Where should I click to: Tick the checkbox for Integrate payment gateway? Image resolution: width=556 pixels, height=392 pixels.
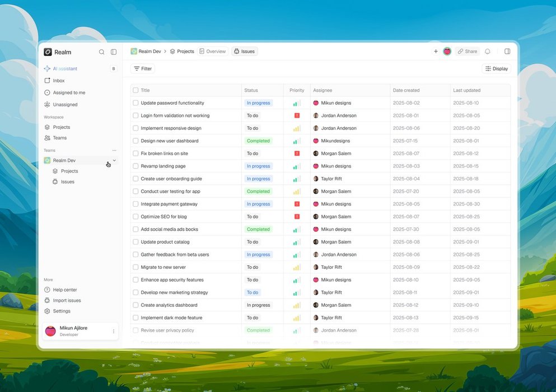coord(136,204)
